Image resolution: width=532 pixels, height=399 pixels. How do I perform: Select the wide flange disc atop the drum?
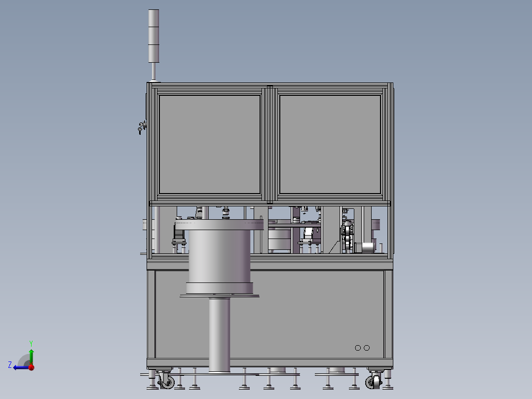pyautogui.click(x=219, y=225)
